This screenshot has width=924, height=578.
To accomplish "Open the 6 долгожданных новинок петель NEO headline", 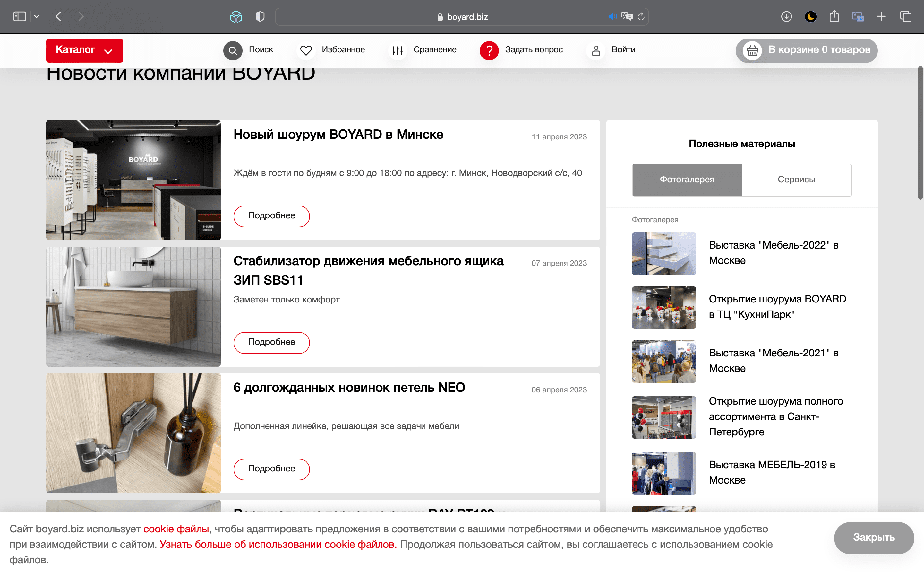I will (349, 388).
